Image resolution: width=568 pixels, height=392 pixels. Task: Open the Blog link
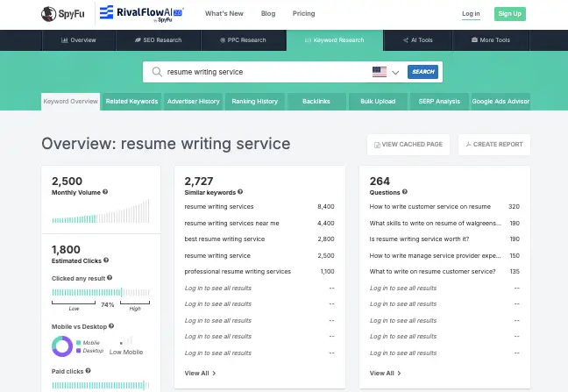(268, 14)
